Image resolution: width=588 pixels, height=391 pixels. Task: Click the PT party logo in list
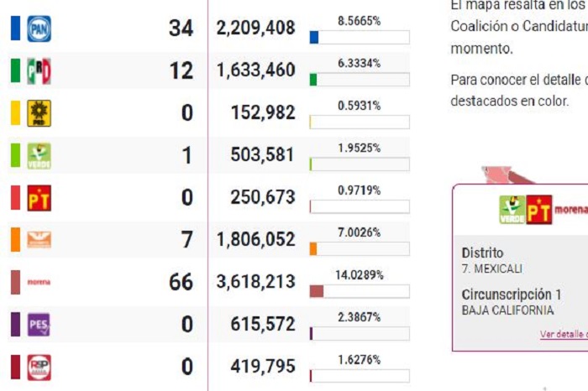coord(39,198)
